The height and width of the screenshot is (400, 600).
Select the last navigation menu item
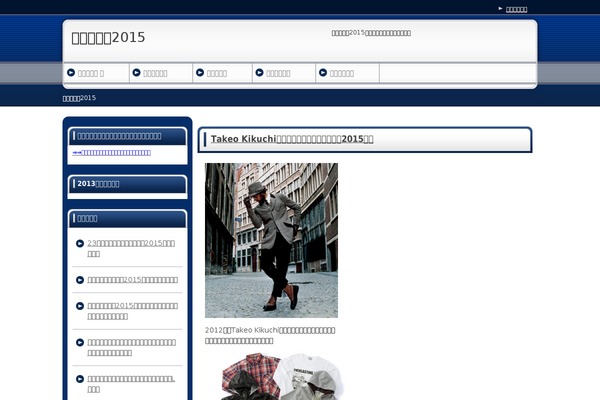click(x=342, y=73)
